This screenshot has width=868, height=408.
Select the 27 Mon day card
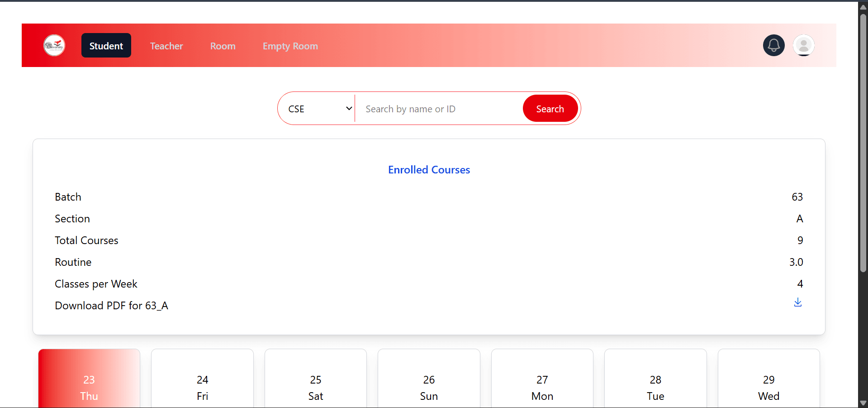(x=542, y=387)
